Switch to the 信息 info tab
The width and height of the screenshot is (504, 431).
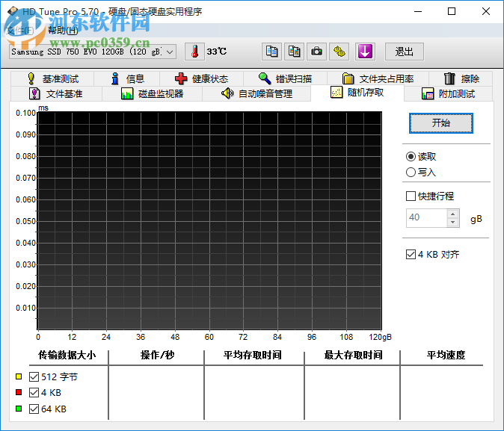point(127,78)
